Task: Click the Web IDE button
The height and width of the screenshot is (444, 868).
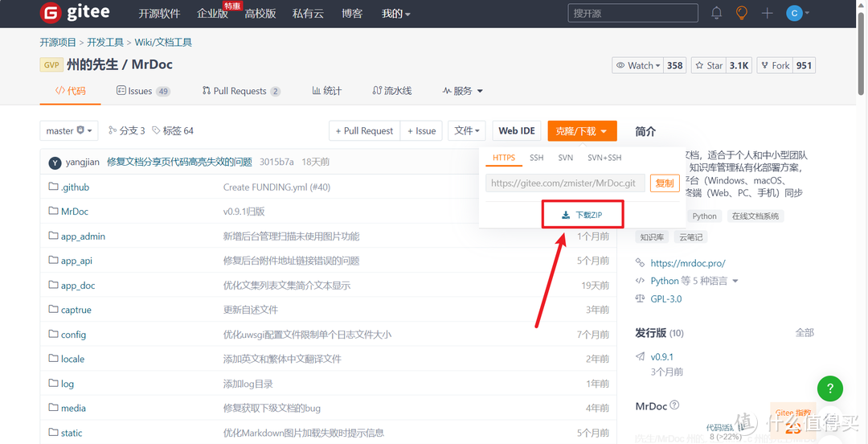Action: click(517, 131)
